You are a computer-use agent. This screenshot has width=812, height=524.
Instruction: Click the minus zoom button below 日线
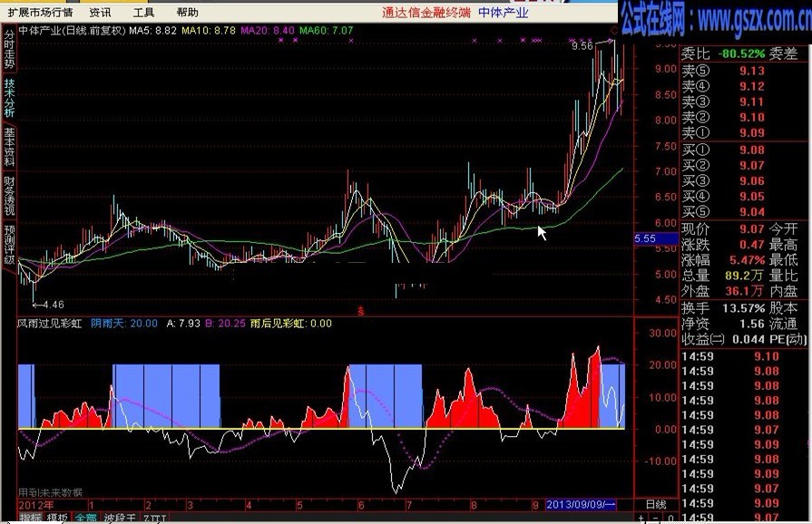(x=656, y=518)
